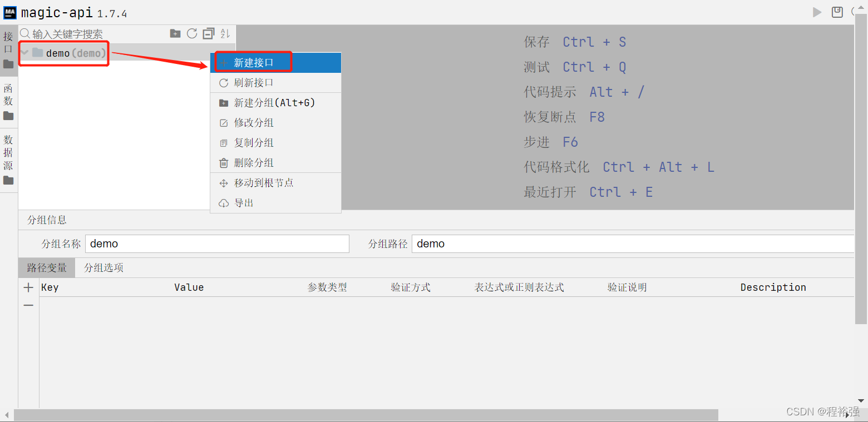Click the 分组名称 input field
Image resolution: width=868 pixels, height=422 pixels.
[217, 244]
